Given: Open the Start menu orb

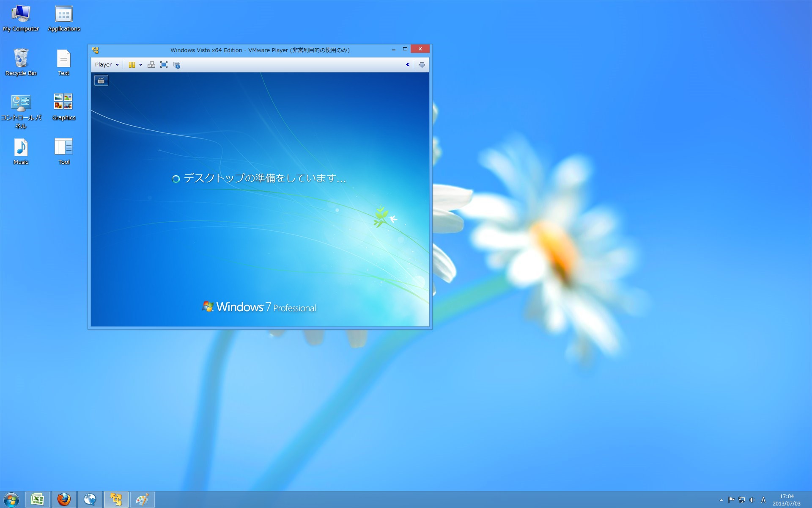Looking at the screenshot, I should tap(11, 500).
